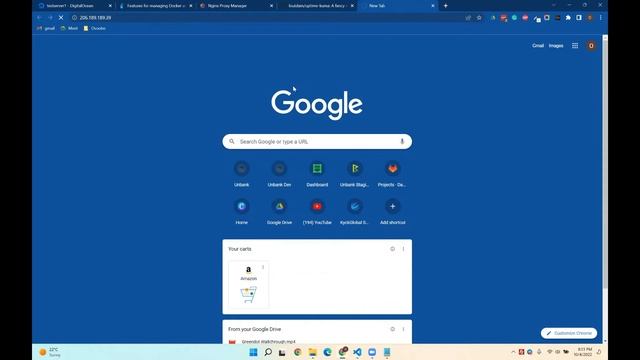Open the Amazon cart tile's three-dot menu
Viewport: 640px width, 360px height.
tap(263, 267)
